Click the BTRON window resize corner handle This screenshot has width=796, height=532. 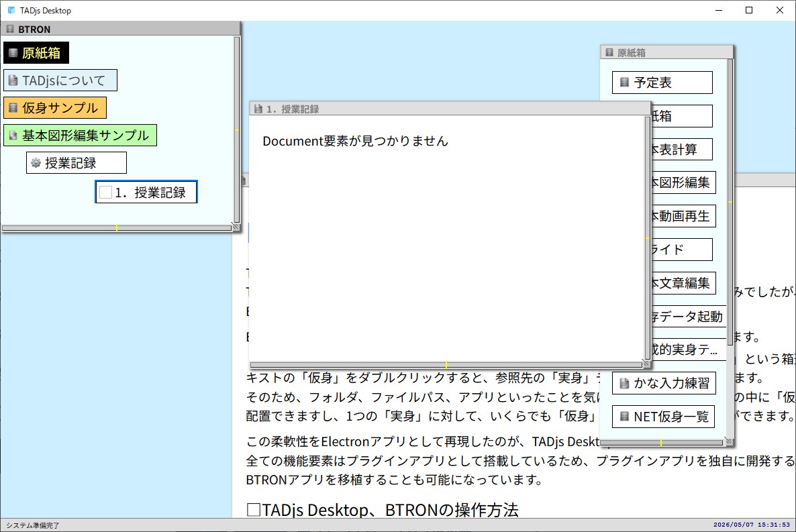pyautogui.click(x=236, y=227)
